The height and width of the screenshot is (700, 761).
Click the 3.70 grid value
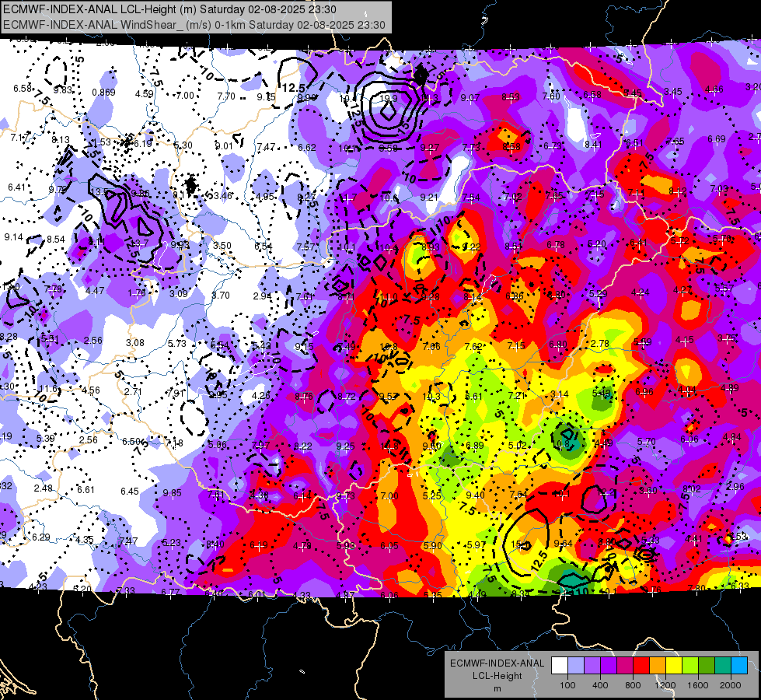pos(220,295)
